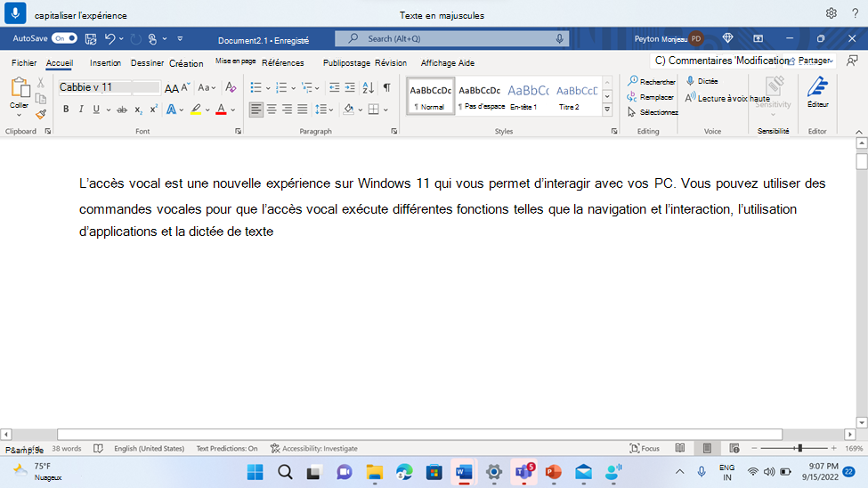This screenshot has height=488, width=868.
Task: Insert a numbered list
Action: tap(281, 87)
